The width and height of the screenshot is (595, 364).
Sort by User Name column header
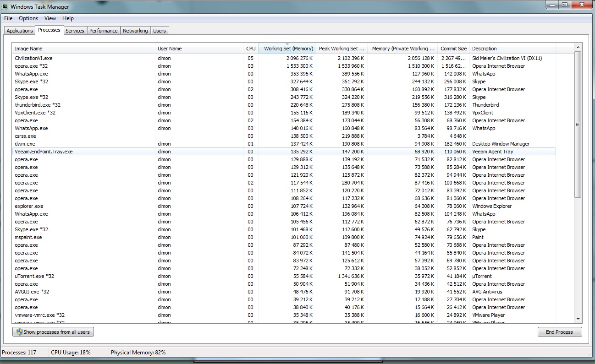[199, 49]
